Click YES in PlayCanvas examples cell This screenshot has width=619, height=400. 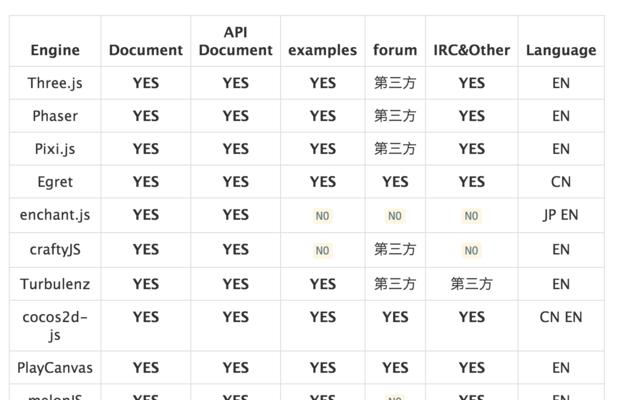coord(323,368)
